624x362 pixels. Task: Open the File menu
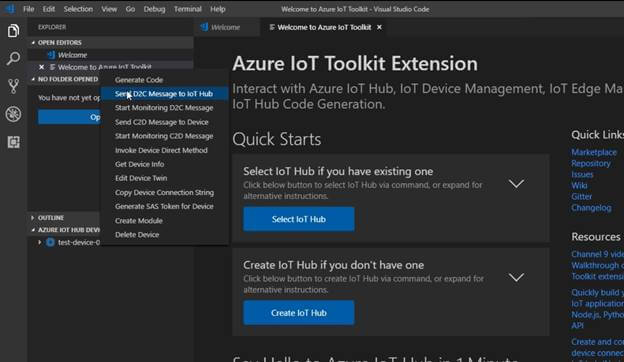pyautogui.click(x=29, y=9)
